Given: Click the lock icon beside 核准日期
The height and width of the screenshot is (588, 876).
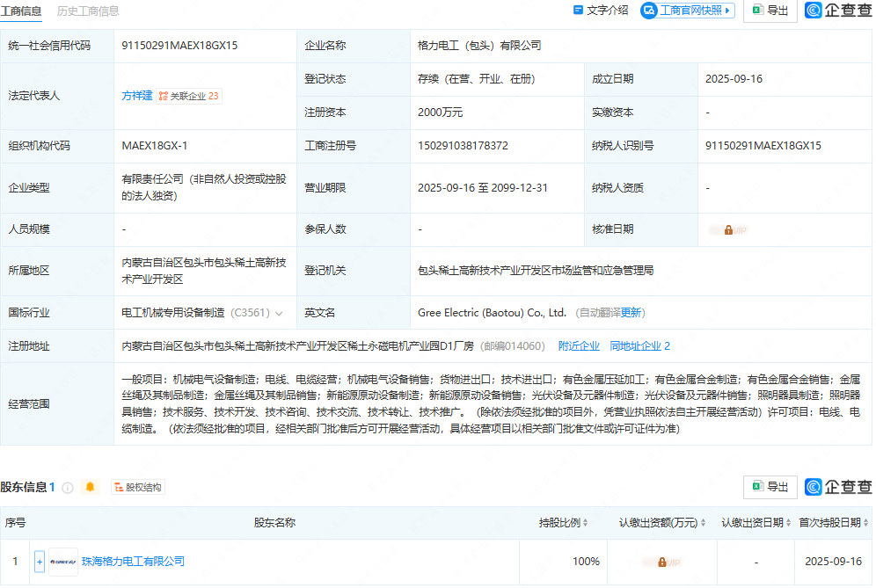Looking at the screenshot, I should [728, 229].
